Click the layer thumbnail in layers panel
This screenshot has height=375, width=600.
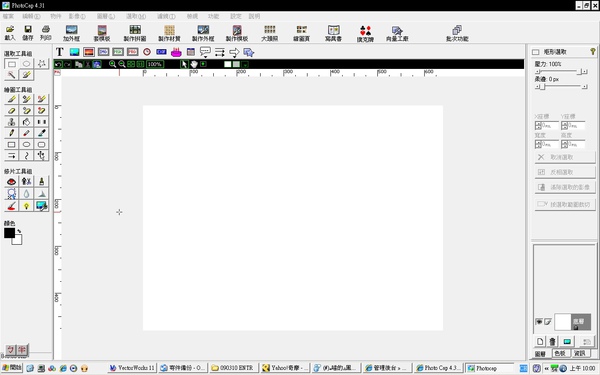pos(562,322)
